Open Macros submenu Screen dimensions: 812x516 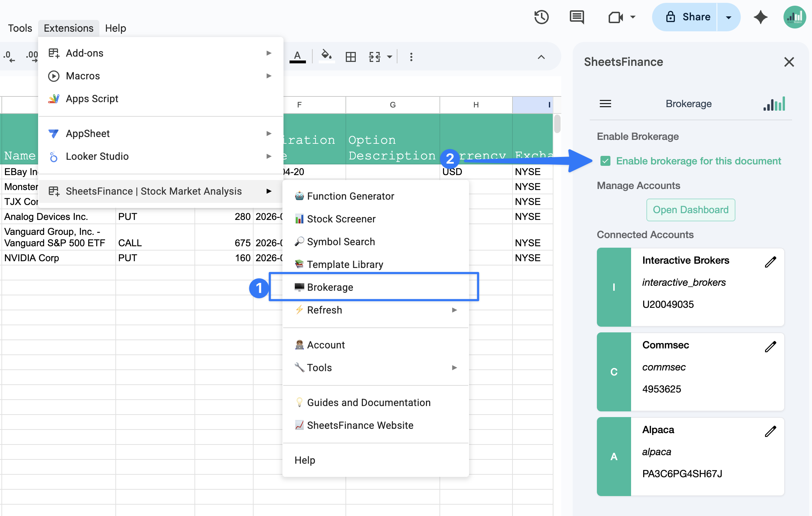click(160, 76)
